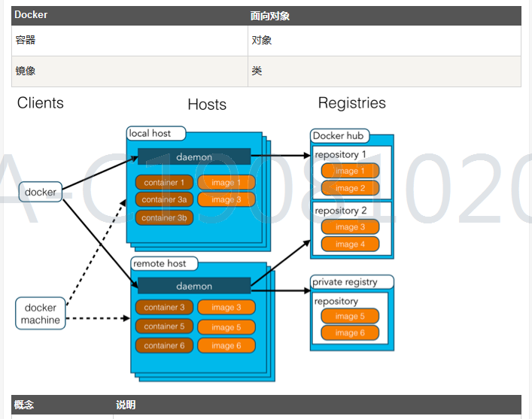
Task: Select the "对象" table cell
Action: 385,41
